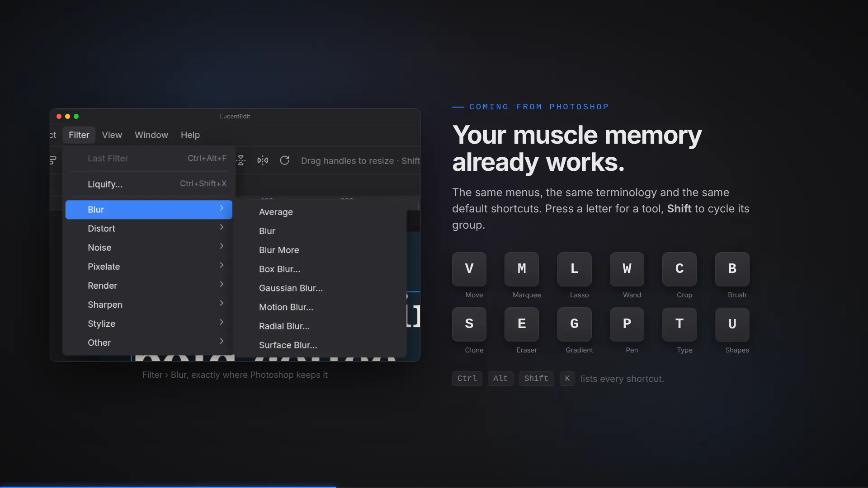
Task: Select Radial Blur... entry
Action: pos(321,326)
